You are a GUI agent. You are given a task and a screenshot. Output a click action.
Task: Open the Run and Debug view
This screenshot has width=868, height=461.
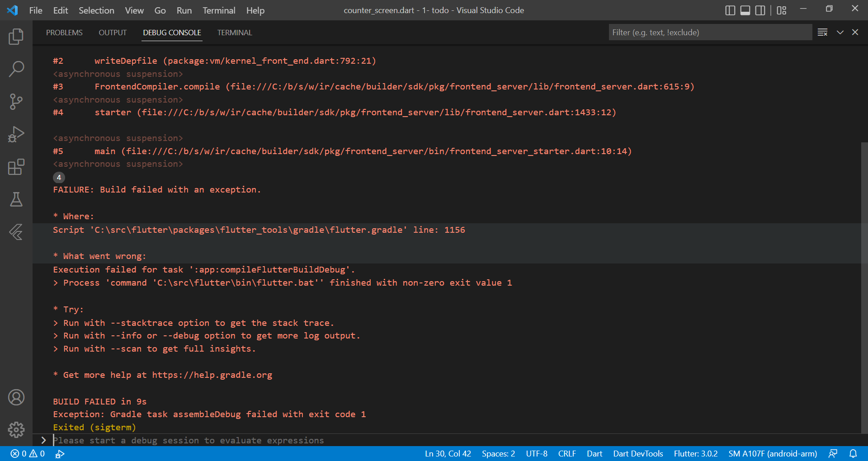pyautogui.click(x=16, y=134)
